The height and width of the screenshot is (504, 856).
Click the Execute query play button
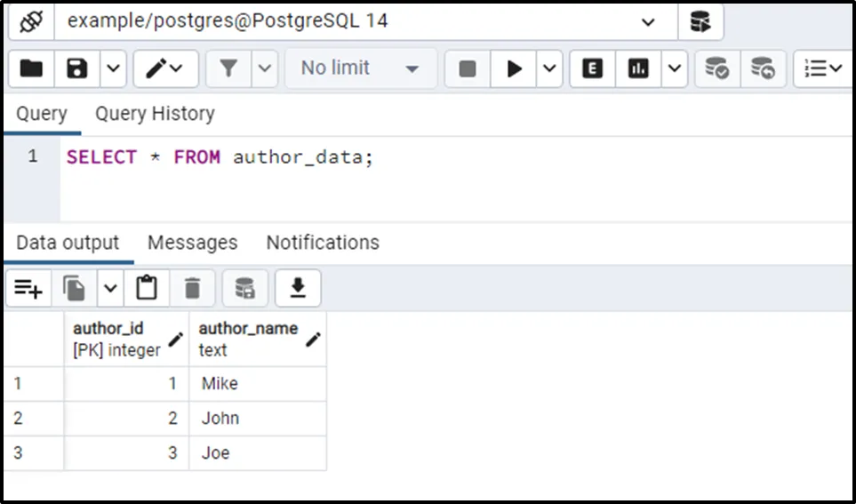click(514, 68)
